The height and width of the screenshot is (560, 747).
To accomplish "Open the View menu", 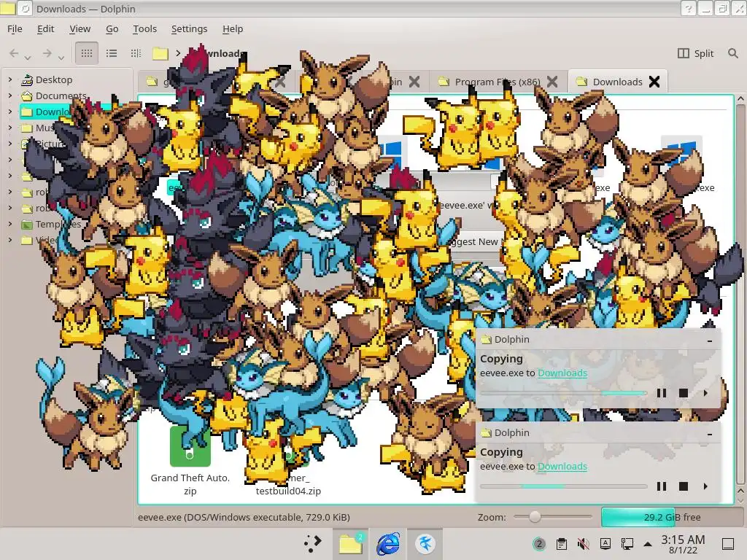I will coord(80,28).
